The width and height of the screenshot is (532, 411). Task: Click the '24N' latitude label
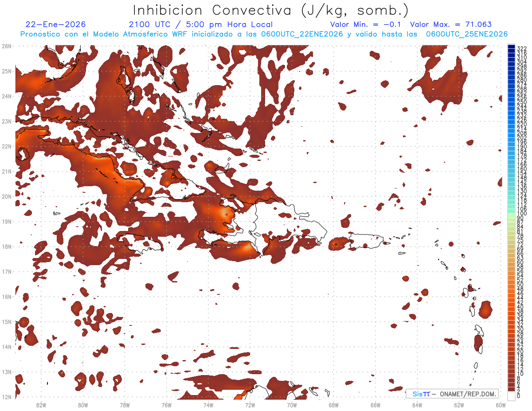(x=7, y=96)
